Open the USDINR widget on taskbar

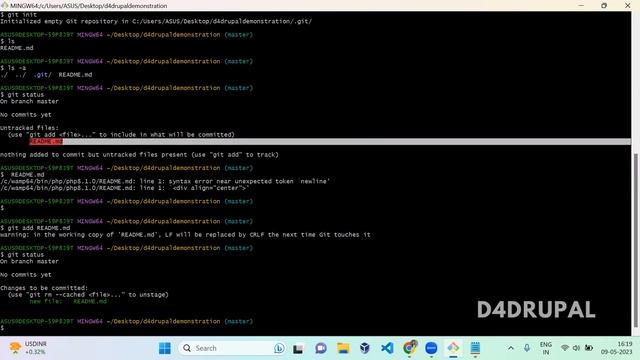(28, 348)
